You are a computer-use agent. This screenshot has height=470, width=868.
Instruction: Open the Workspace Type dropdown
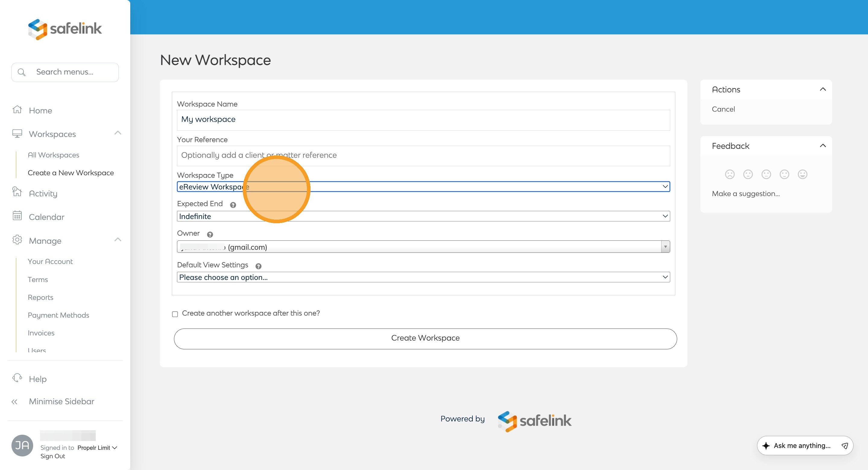click(x=423, y=187)
